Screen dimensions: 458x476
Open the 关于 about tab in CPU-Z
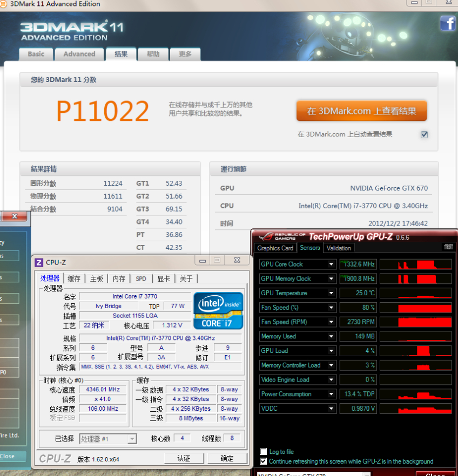186,278
